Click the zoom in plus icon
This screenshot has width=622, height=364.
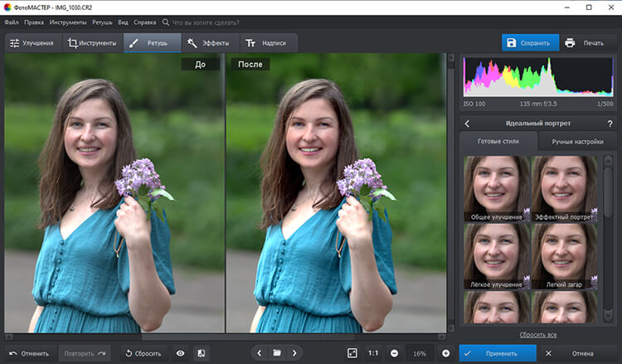point(445,353)
